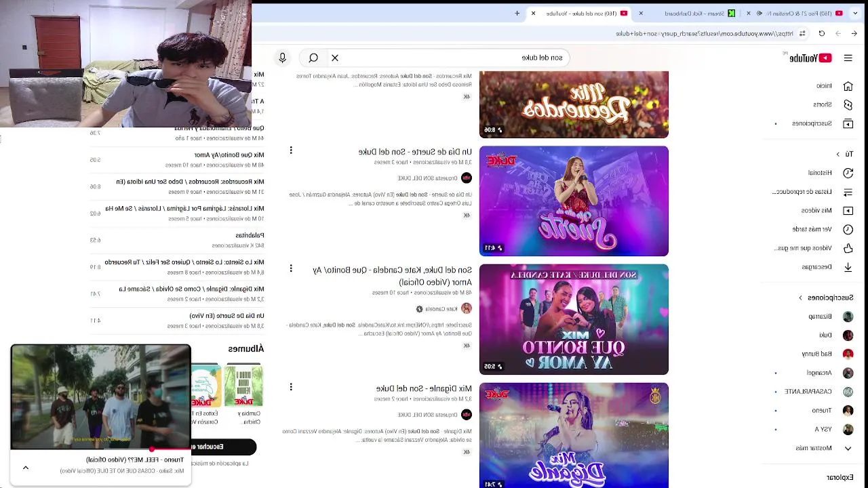Open Shorts in the sidebar
Image resolution: width=868 pixels, height=488 pixels.
point(833,105)
